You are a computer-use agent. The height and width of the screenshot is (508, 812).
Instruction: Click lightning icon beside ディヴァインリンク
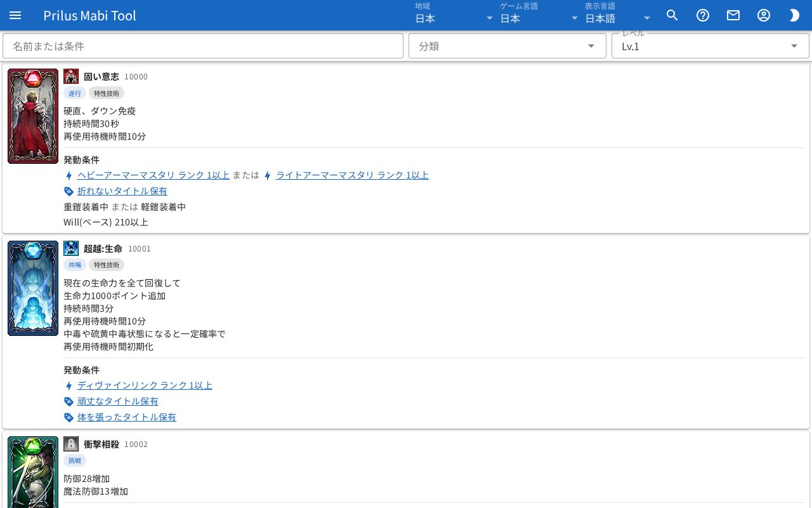pos(69,385)
